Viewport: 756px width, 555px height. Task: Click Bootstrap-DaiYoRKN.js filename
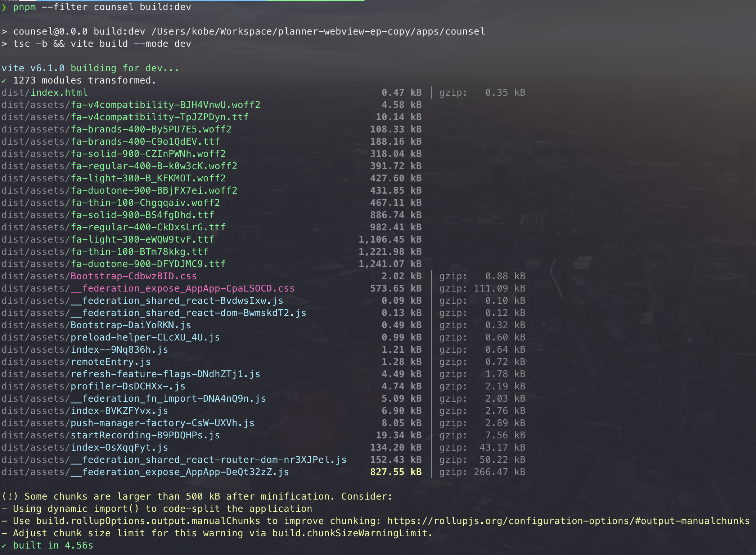131,325
